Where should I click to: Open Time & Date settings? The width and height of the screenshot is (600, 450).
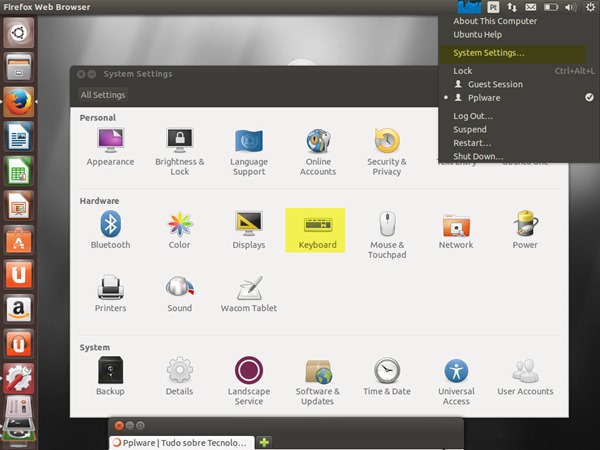[387, 376]
